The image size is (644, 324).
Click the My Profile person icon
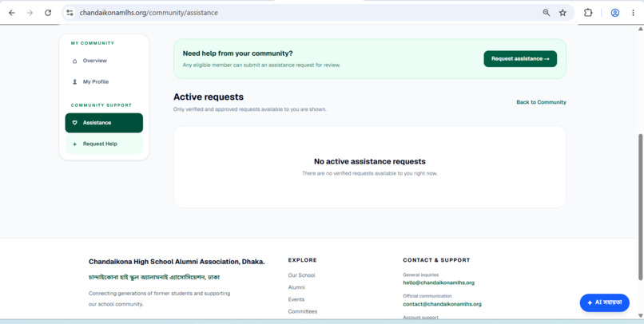pyautogui.click(x=75, y=81)
